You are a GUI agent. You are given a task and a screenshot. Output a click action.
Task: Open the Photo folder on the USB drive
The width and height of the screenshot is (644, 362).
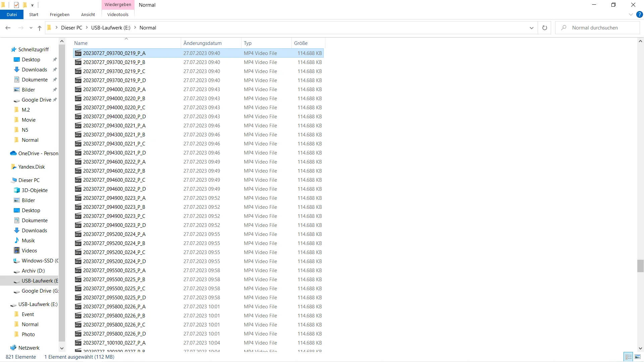(28, 335)
